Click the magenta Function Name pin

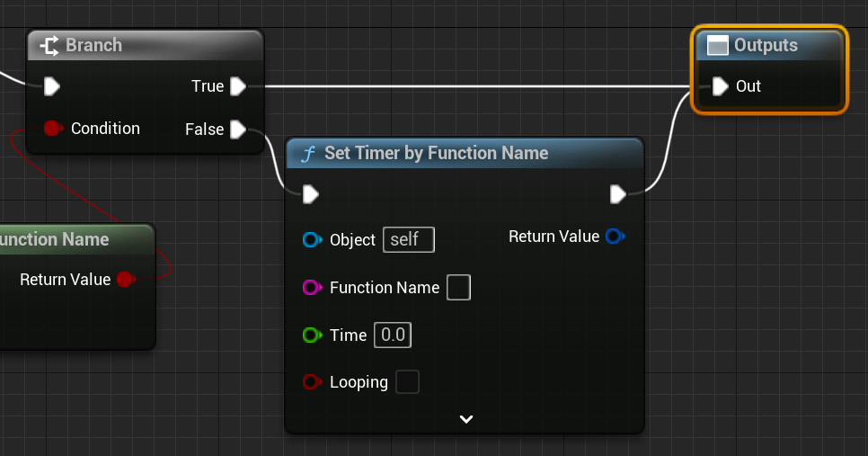(x=312, y=288)
